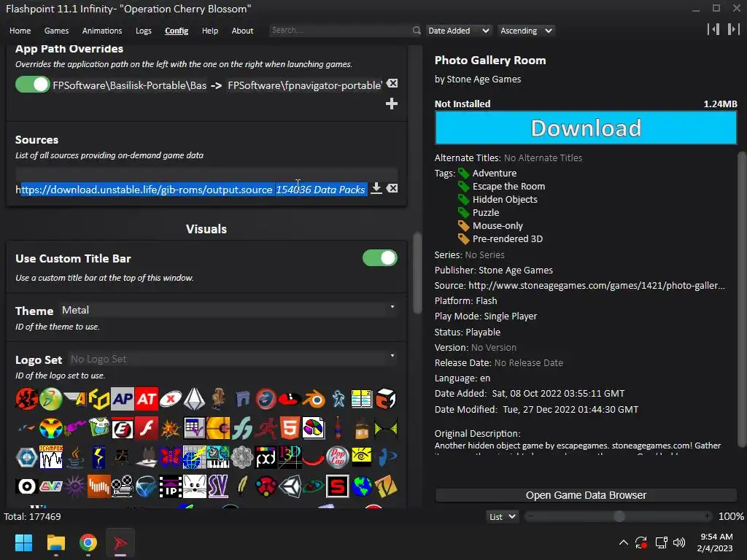Open the Windows Start menu
Image resolution: width=747 pixels, height=560 pixels.
(23, 542)
